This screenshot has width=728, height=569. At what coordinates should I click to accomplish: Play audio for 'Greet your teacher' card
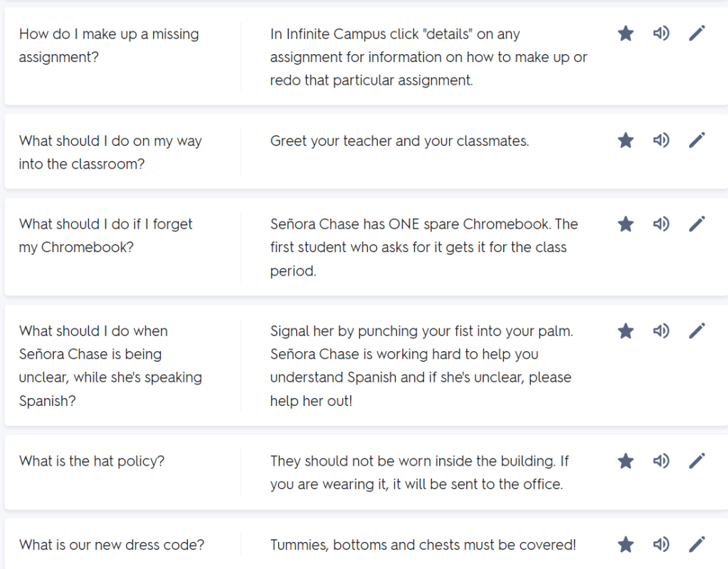661,140
